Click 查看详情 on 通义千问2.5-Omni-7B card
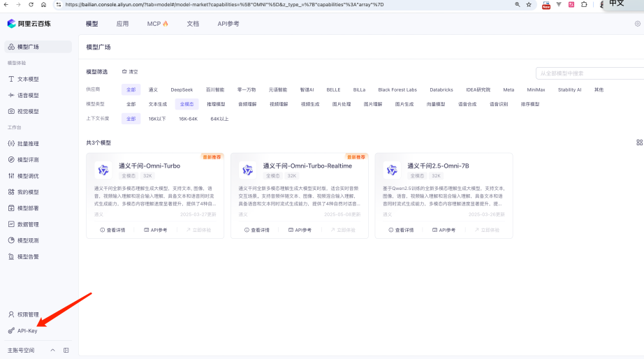This screenshot has height=359, width=644. point(402,230)
